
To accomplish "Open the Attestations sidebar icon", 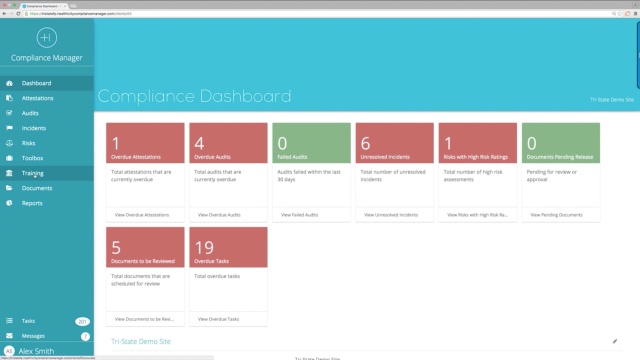I will (x=9, y=98).
